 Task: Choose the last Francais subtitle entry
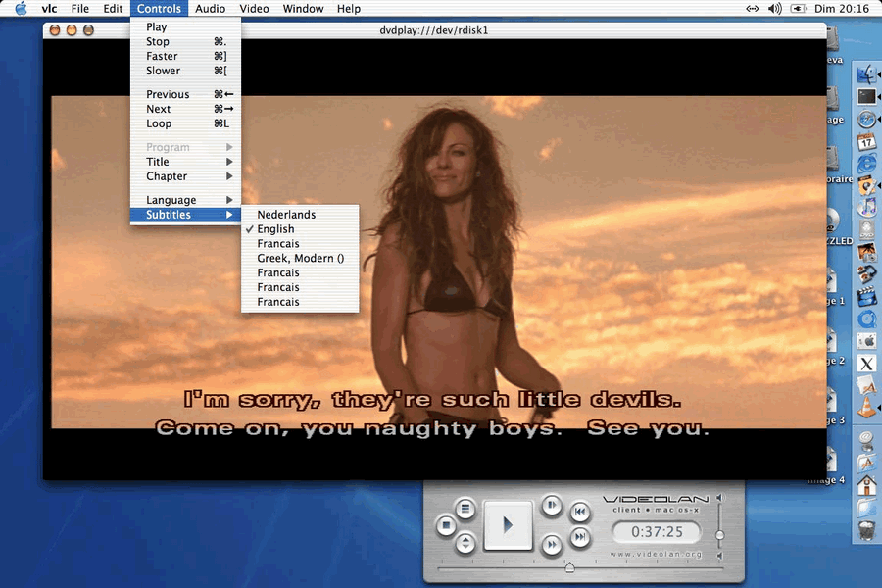tap(301, 302)
